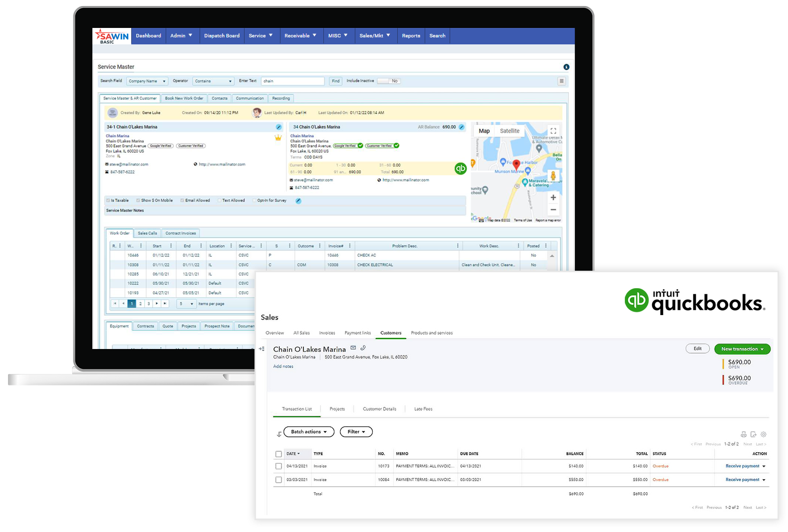Viewport: 788px width, 532px height.
Task: Open the Operator Contains dropdown
Action: click(x=213, y=81)
